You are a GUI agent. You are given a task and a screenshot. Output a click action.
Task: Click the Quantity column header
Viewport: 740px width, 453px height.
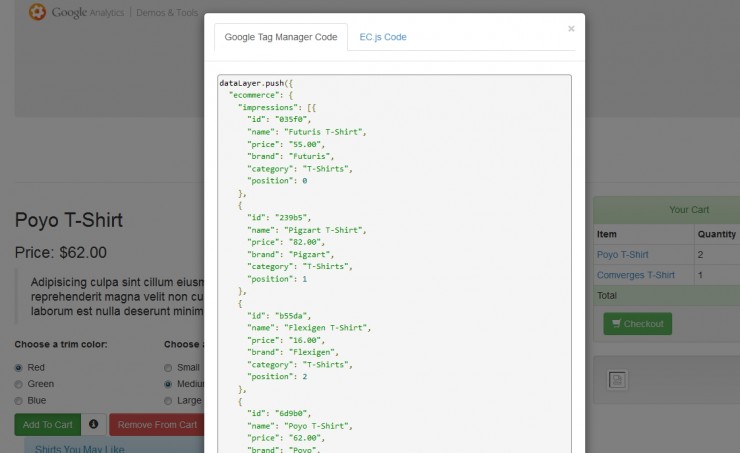coord(716,234)
